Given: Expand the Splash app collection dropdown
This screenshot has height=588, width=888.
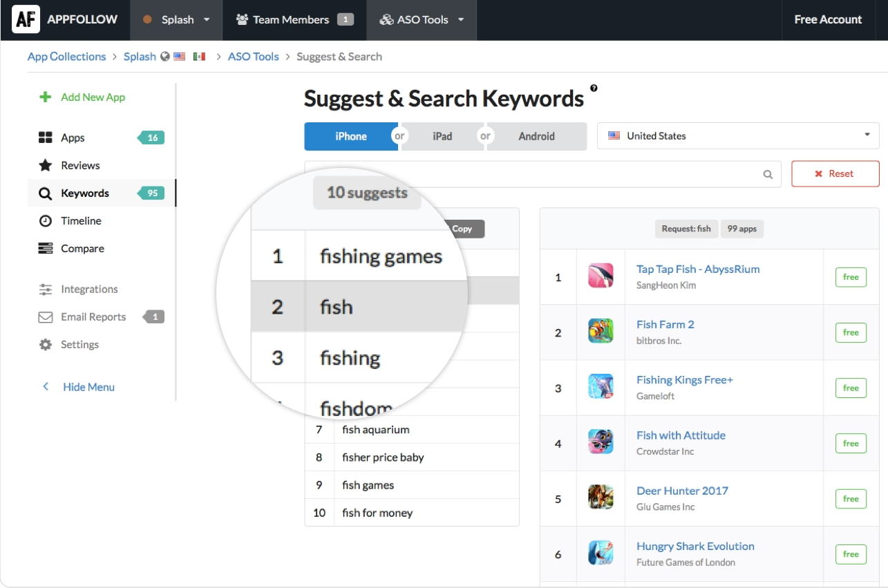Looking at the screenshot, I should tap(177, 20).
